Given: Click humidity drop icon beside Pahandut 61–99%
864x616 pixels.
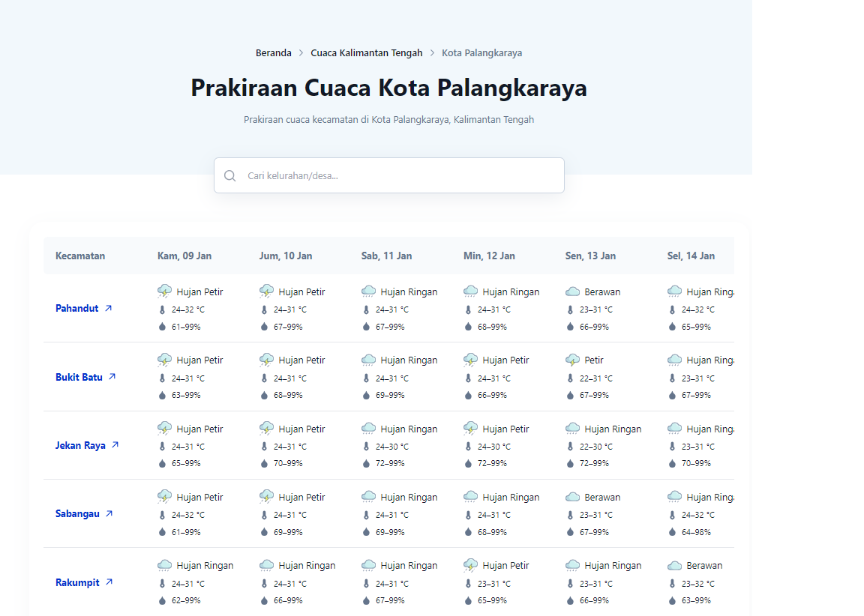Looking at the screenshot, I should 162,327.
